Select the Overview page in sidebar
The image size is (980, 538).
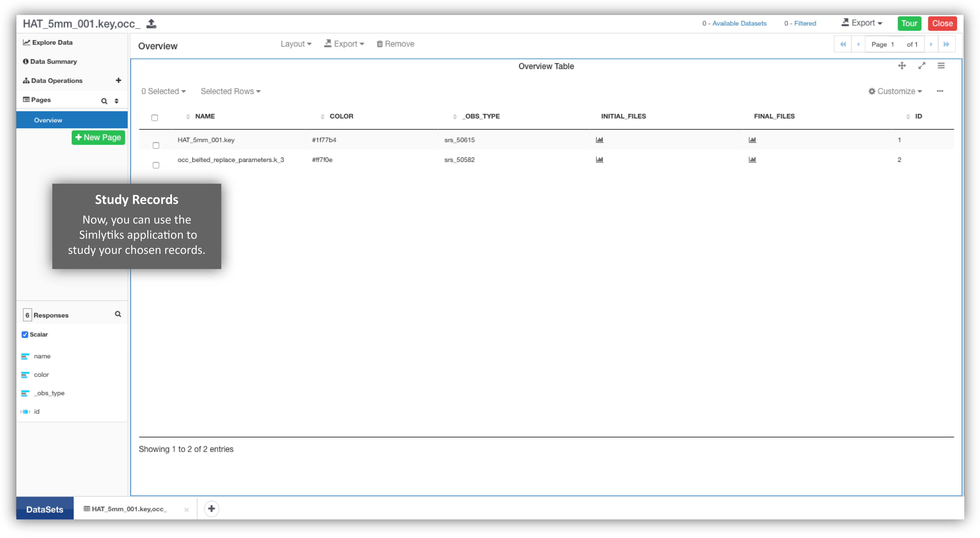tap(72, 120)
